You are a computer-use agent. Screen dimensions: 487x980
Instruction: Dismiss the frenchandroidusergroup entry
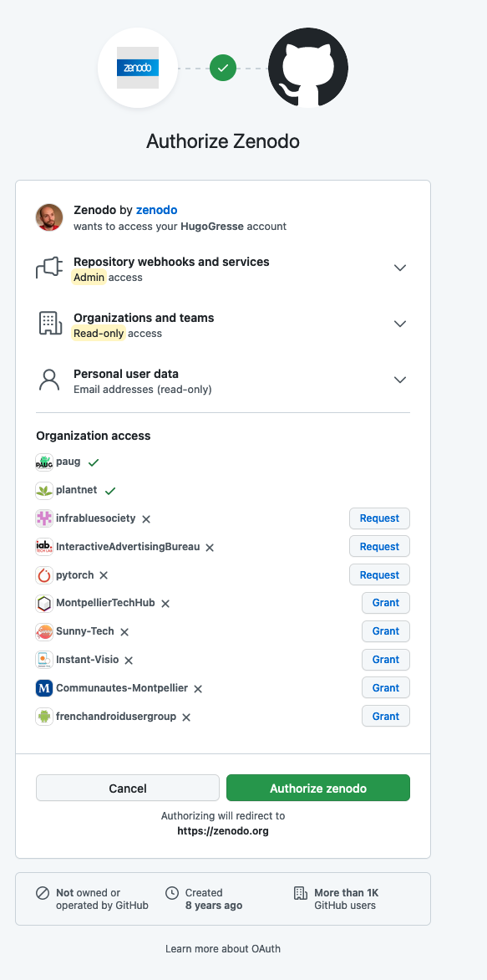pos(185,717)
